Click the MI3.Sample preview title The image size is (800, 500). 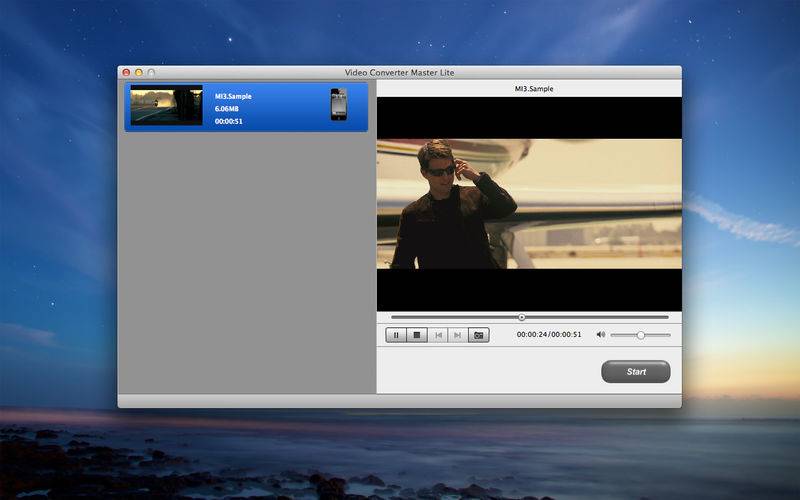[534, 89]
